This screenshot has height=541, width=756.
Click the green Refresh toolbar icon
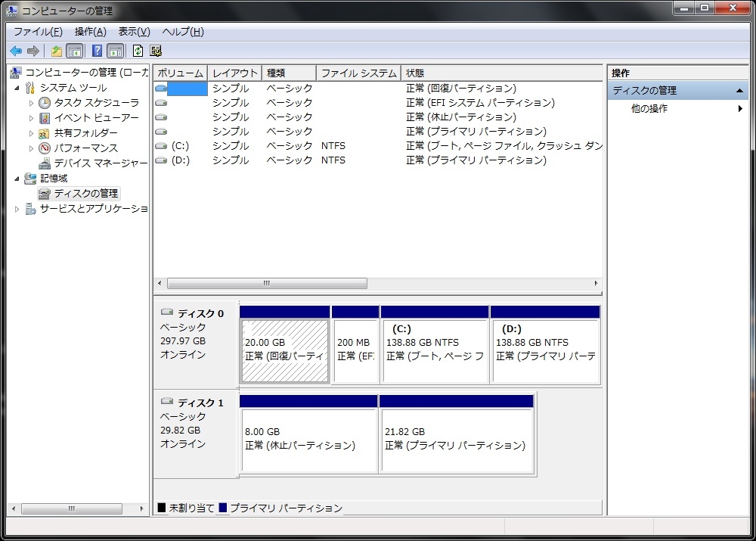pos(138,51)
